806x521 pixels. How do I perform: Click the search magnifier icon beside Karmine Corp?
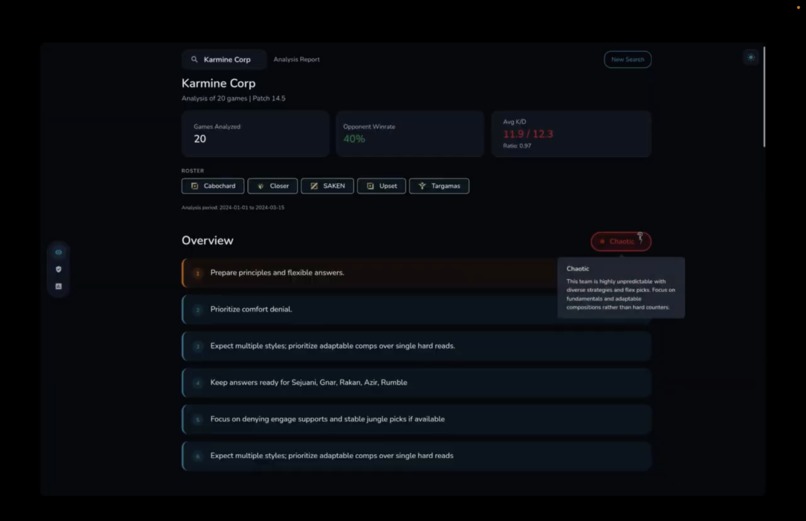tap(194, 60)
